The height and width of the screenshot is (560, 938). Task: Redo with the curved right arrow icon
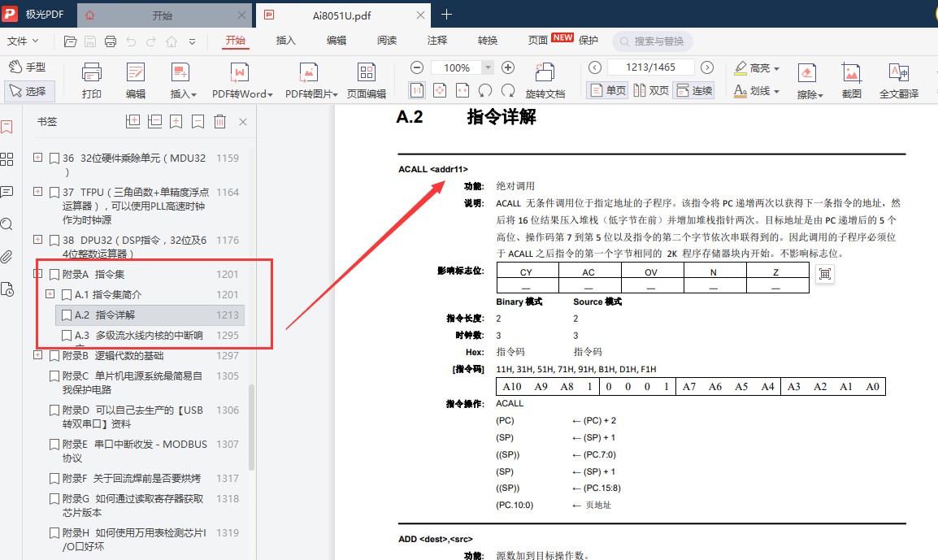click(x=151, y=41)
